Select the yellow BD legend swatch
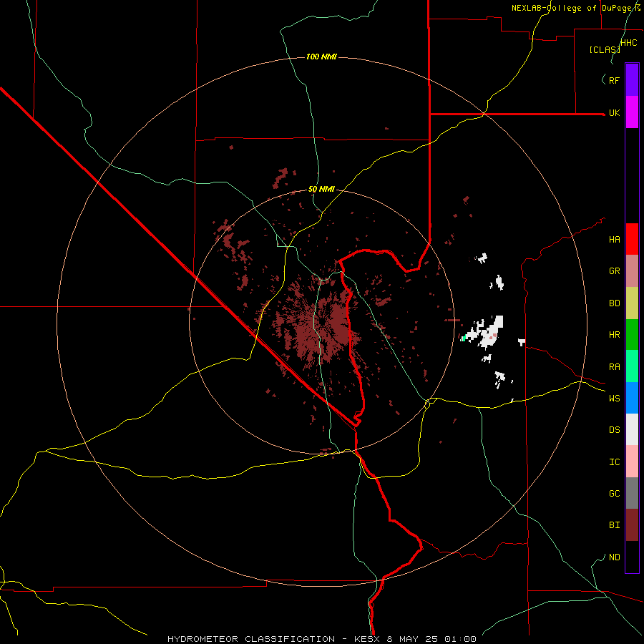Image resolution: width=644 pixels, height=644 pixels. pyautogui.click(x=632, y=303)
